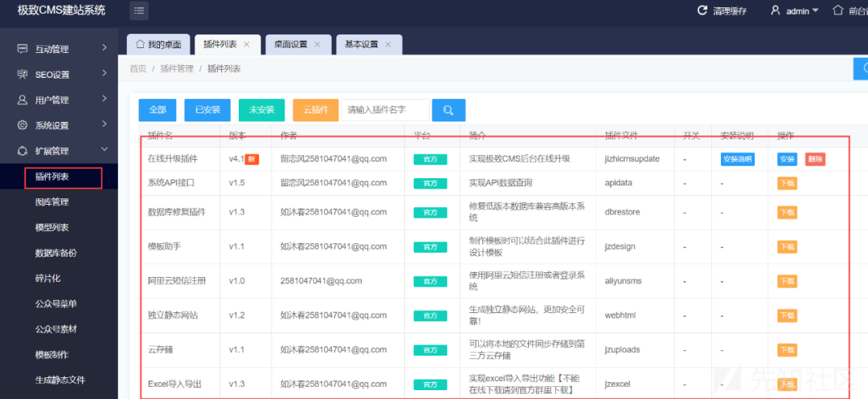Screen dimensions: 868x399
Task: Expand the 用户管理 menu chevron
Action: click(104, 99)
